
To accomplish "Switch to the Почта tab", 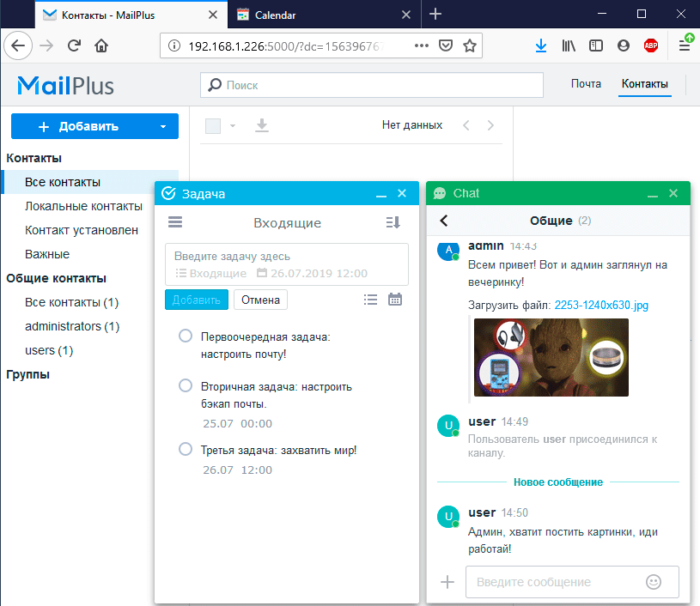I will point(586,84).
